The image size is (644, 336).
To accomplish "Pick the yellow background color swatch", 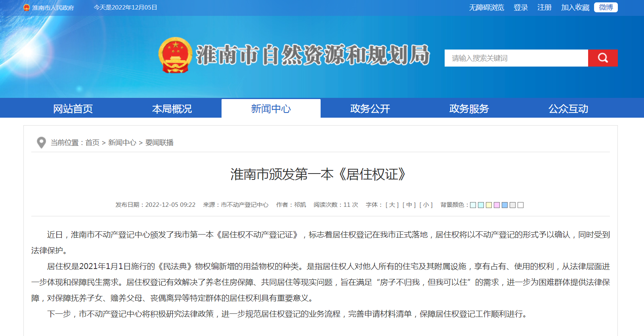I will [489, 205].
